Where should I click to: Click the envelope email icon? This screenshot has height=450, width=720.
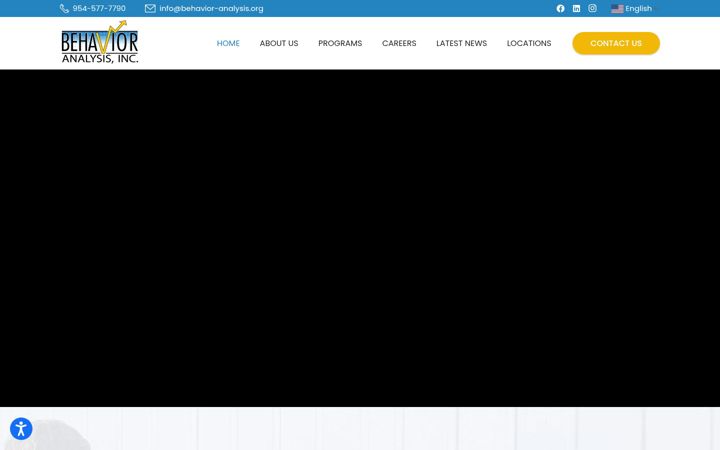(x=150, y=8)
